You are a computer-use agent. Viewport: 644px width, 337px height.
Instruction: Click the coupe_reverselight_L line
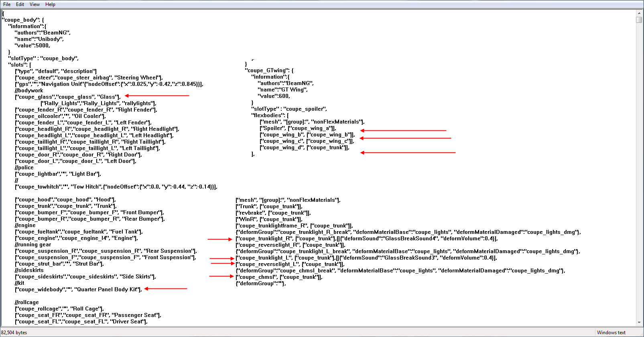(290, 264)
